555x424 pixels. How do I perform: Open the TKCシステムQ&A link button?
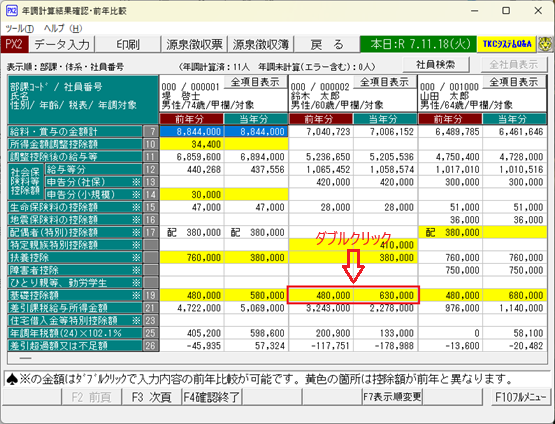pyautogui.click(x=507, y=44)
